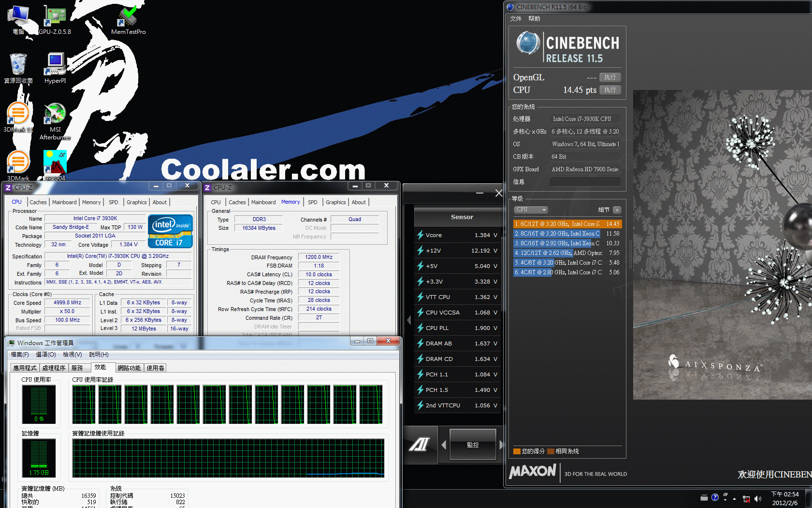Click the 2nd VTTCPU lightning sensor icon
812x508 pixels.
point(420,405)
